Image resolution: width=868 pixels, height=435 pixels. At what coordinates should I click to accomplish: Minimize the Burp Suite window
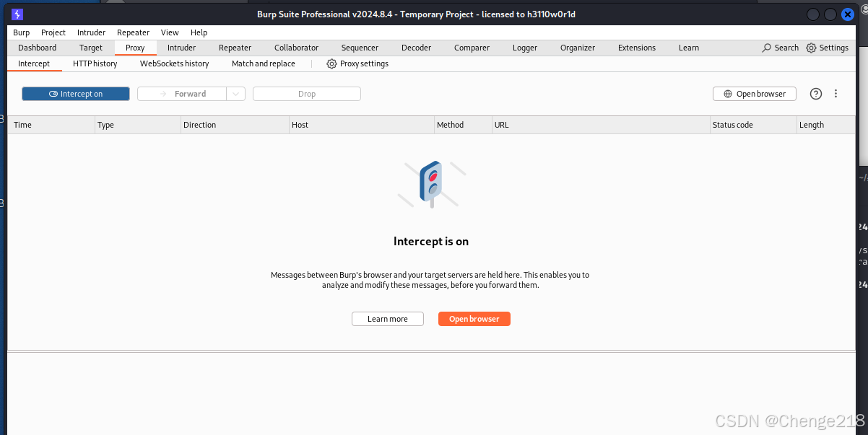(813, 14)
